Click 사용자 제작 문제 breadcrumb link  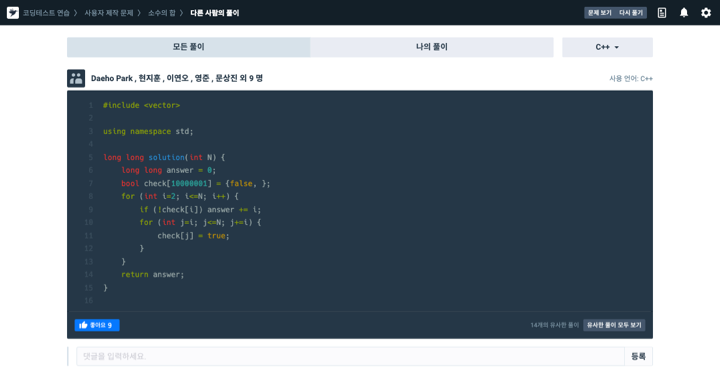109,13
